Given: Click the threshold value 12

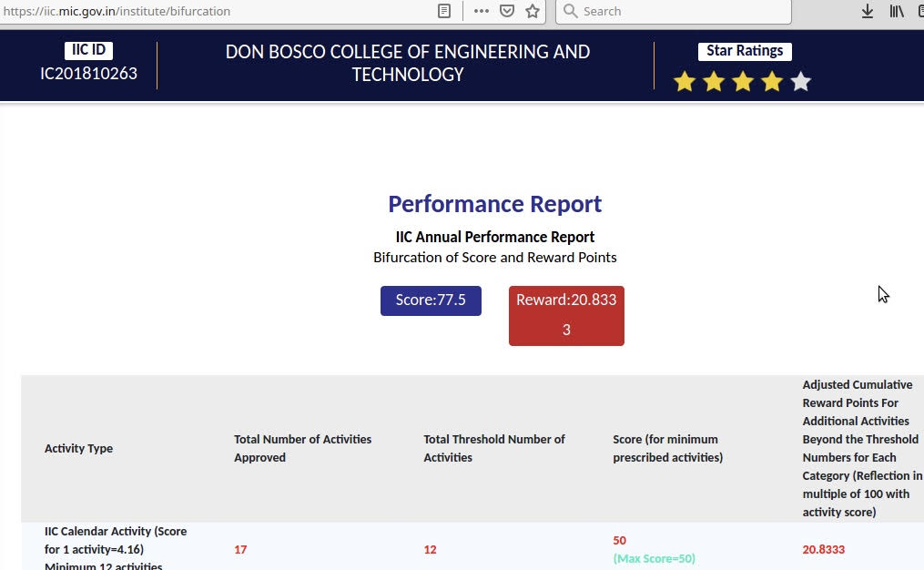Looking at the screenshot, I should (431, 550).
